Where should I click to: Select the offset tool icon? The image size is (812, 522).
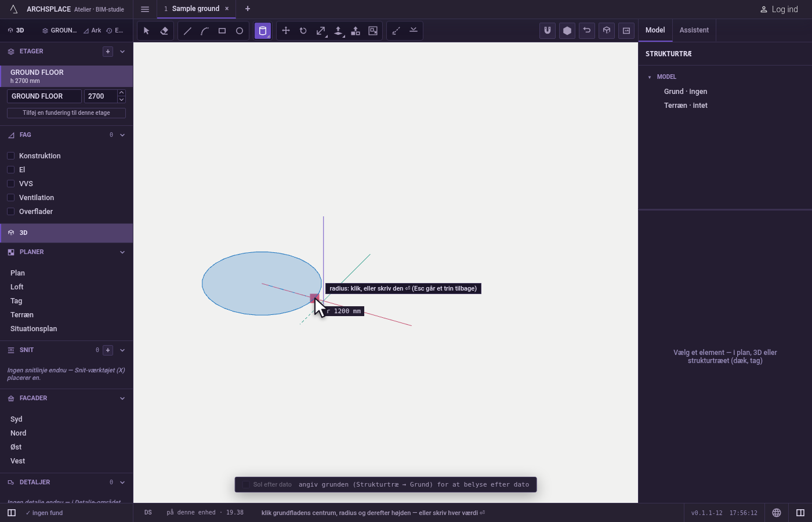pyautogui.click(x=373, y=31)
